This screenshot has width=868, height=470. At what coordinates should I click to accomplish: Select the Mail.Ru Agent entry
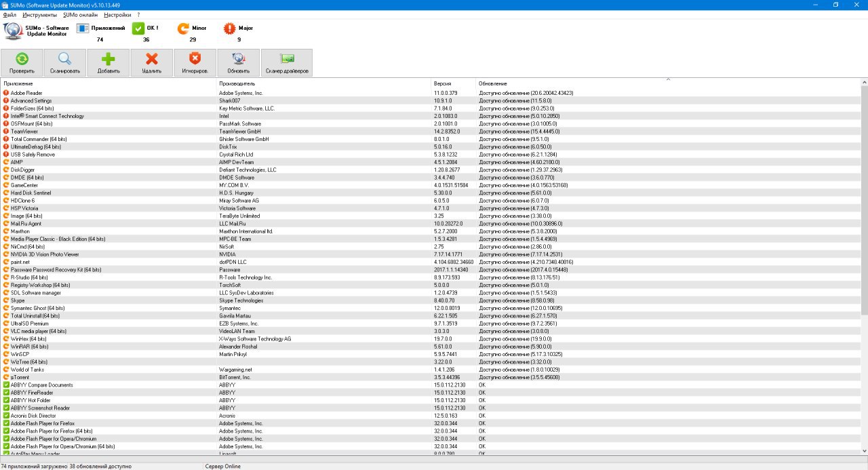431,224
